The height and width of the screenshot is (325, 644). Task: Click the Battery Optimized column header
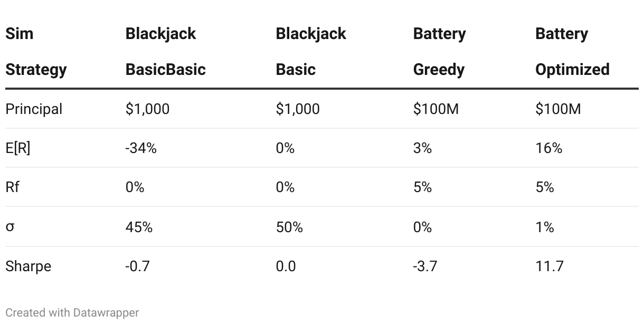572,51
